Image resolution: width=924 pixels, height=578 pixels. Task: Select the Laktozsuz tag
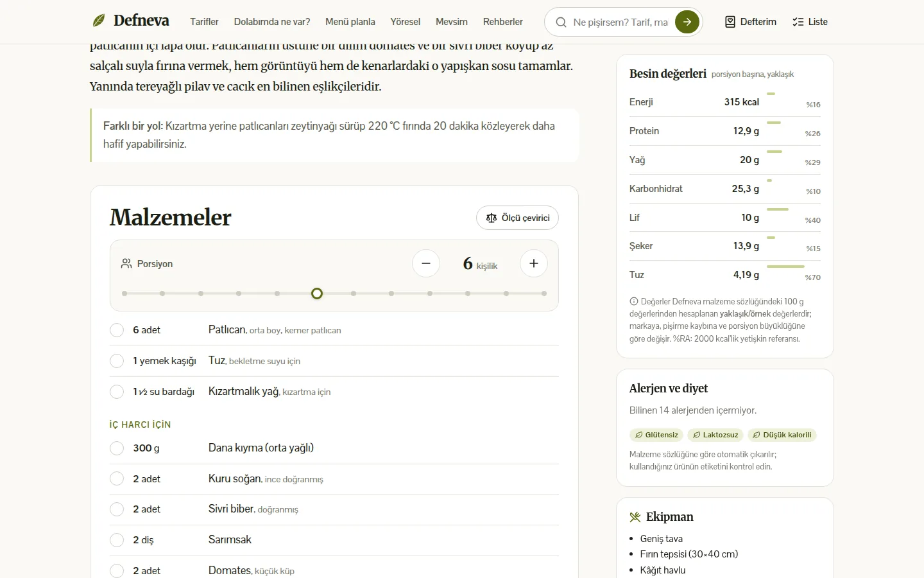point(715,435)
